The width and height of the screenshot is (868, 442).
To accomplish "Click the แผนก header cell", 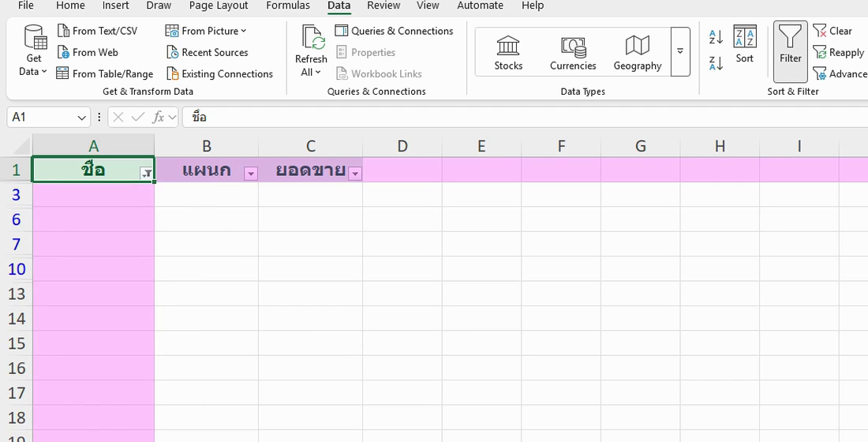I will (x=207, y=170).
